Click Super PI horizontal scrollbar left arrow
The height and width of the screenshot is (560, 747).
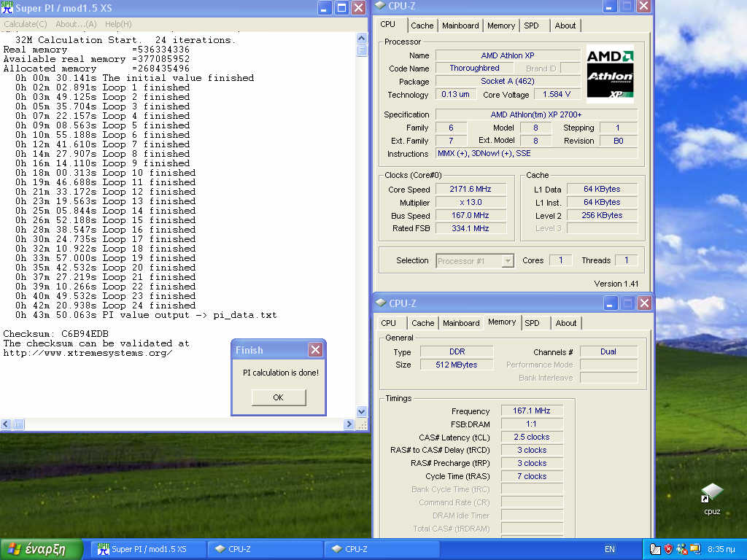click(6, 424)
